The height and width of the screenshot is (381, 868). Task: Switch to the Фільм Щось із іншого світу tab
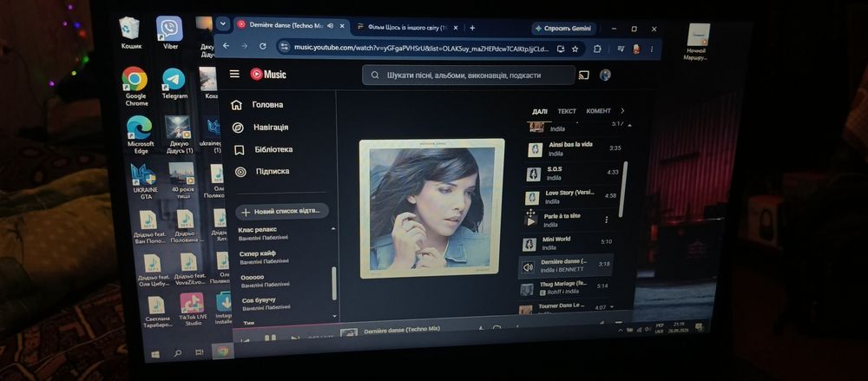coord(408,27)
